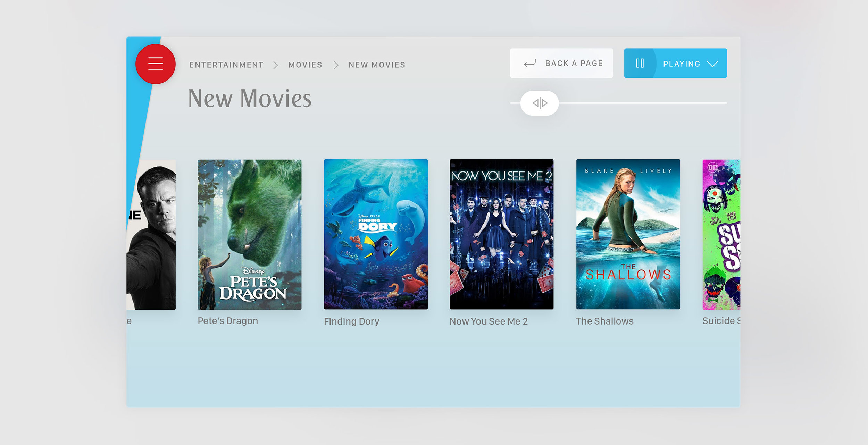868x445 pixels.
Task: Expand the Playing dropdown chevron
Action: [712, 64]
